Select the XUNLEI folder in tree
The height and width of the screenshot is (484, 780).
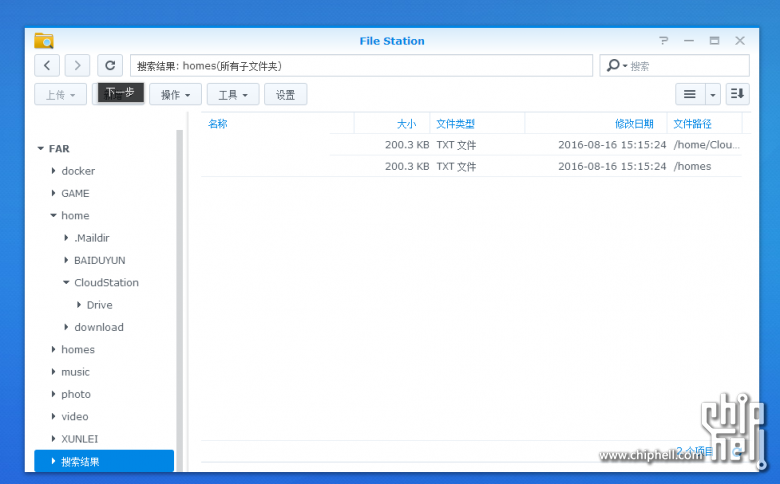pos(80,439)
